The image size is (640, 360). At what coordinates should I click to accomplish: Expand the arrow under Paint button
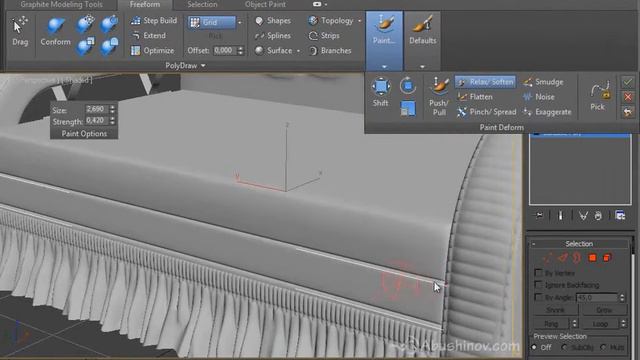coord(384,67)
